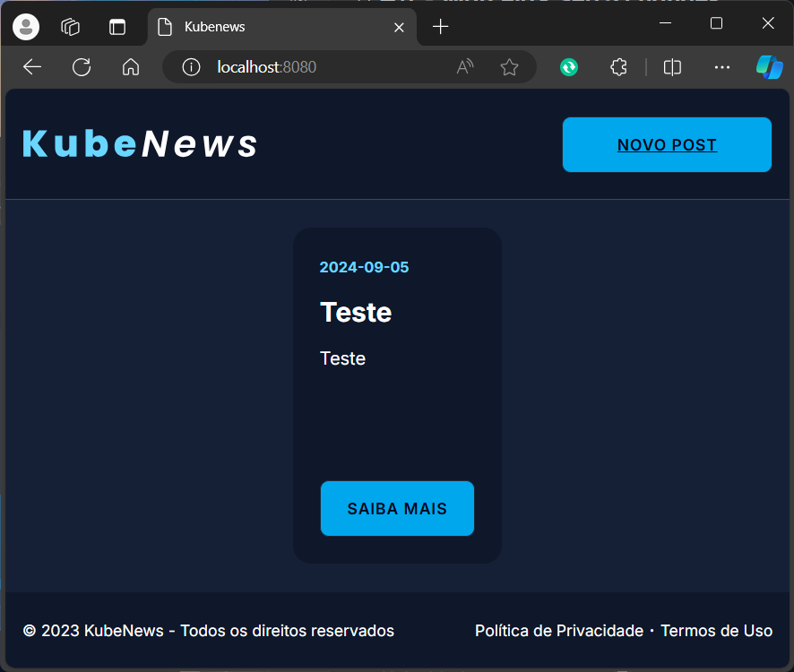Screen dimensions: 794x672
Task: Toggle split screen view icon
Action: 672,67
